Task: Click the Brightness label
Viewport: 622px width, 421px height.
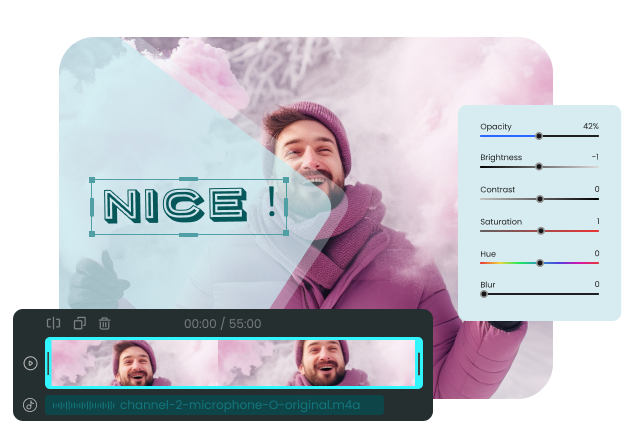Action: pyautogui.click(x=501, y=157)
